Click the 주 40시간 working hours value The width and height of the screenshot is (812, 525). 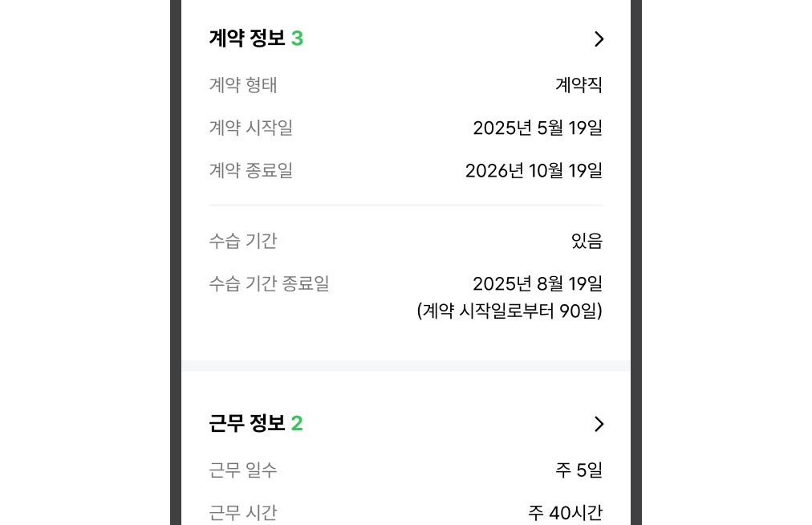click(565, 512)
